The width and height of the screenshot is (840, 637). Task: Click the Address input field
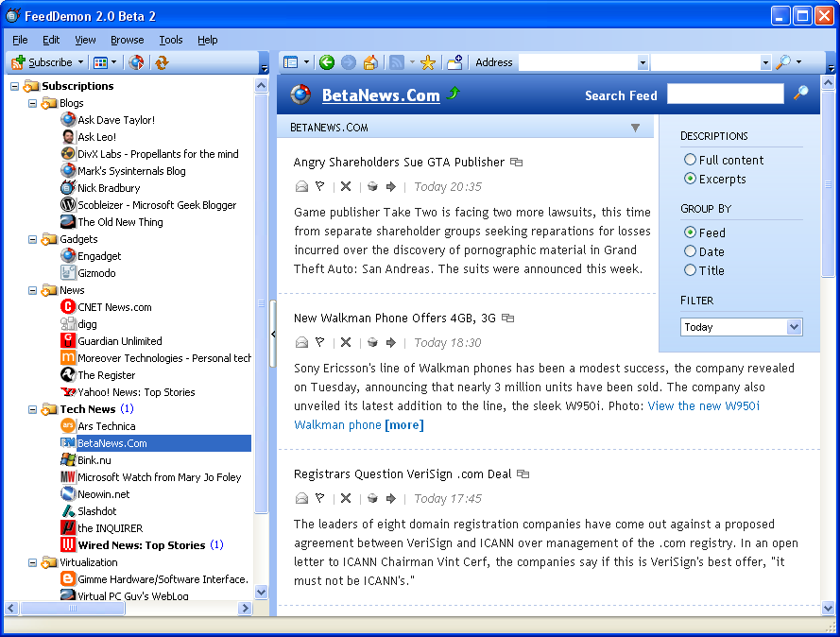(578, 62)
